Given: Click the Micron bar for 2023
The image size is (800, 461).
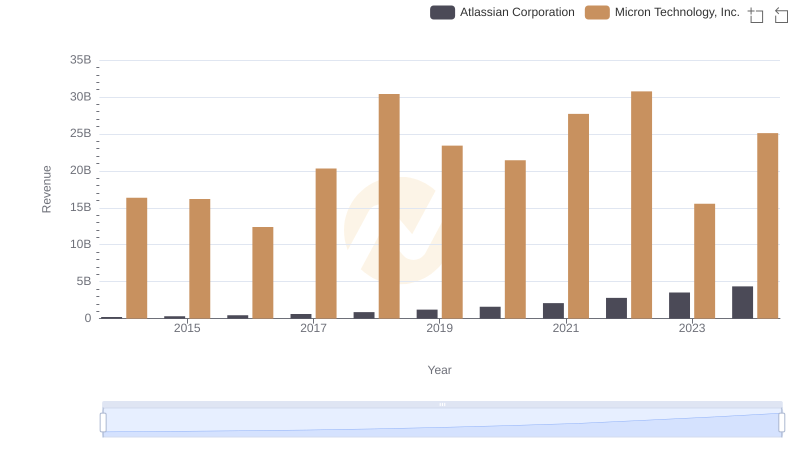Looking at the screenshot, I should click(705, 261).
